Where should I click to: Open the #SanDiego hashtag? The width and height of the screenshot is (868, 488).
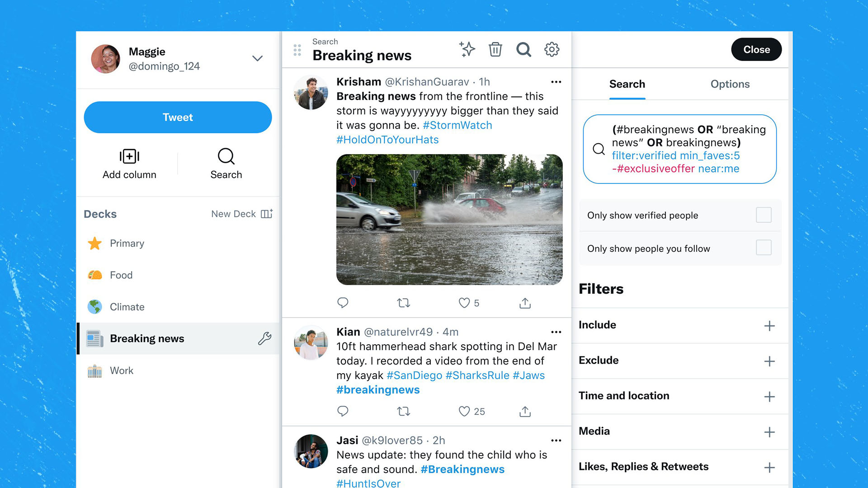pyautogui.click(x=415, y=375)
